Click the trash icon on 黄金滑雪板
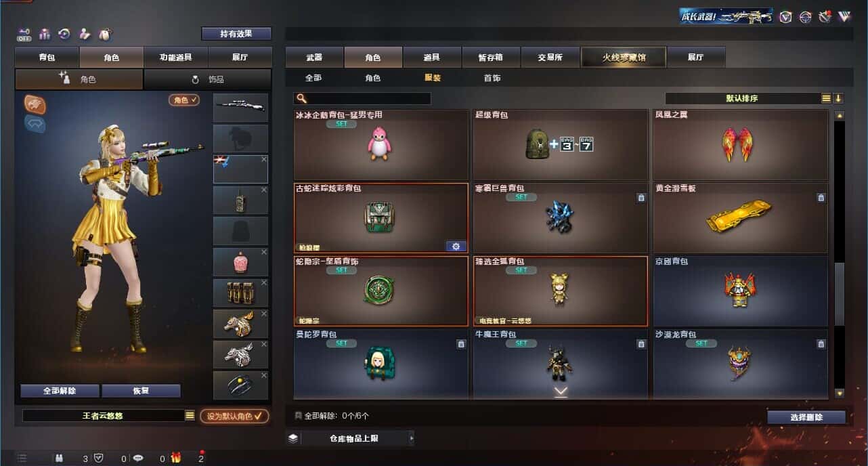Image resolution: width=868 pixels, height=466 pixels. tap(821, 198)
